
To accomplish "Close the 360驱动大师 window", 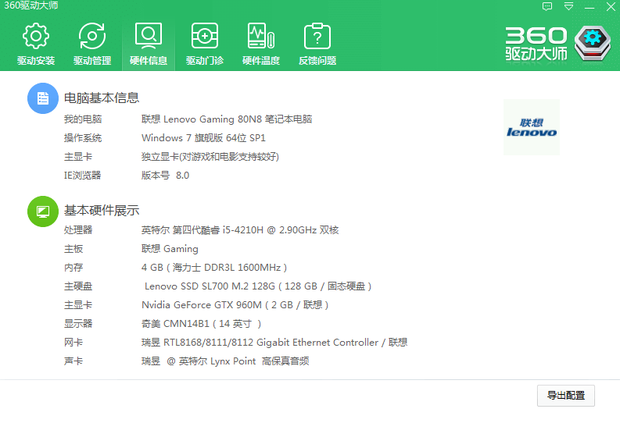I will [611, 6].
